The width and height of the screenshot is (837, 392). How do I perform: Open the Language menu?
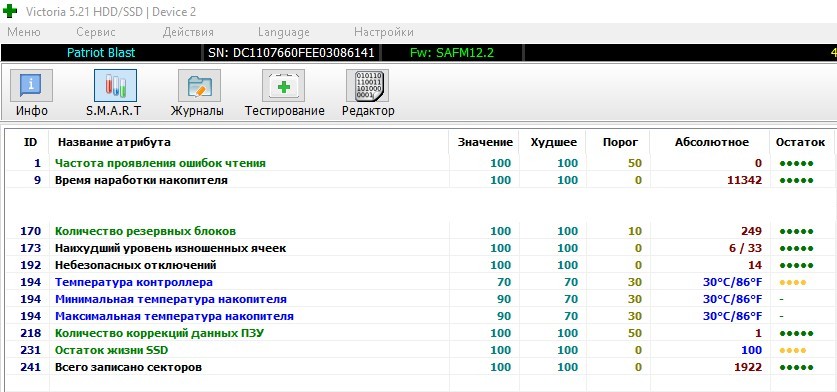pyautogui.click(x=283, y=32)
